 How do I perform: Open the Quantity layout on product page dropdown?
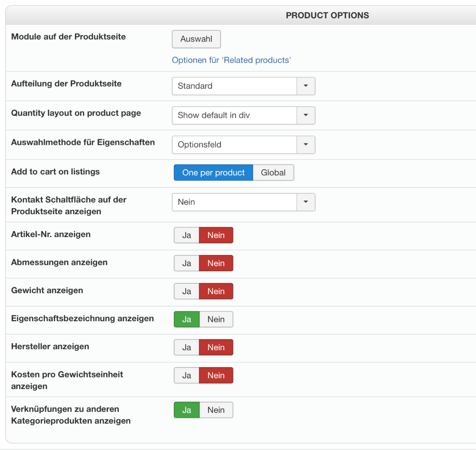(243, 115)
